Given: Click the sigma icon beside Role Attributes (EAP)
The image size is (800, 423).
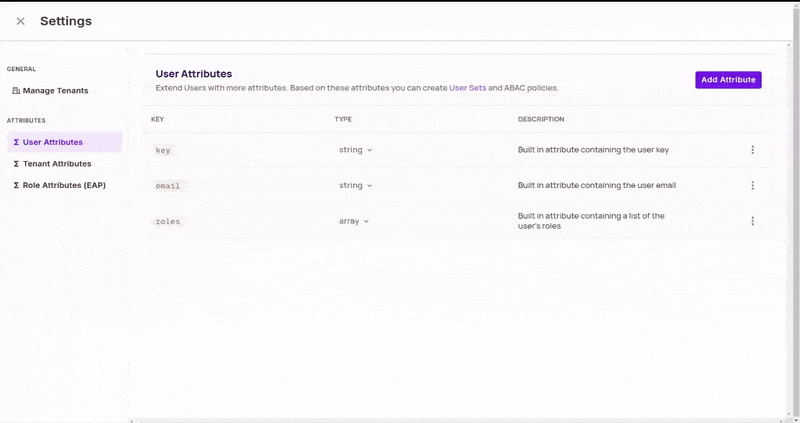Looking at the screenshot, I should click(x=15, y=185).
